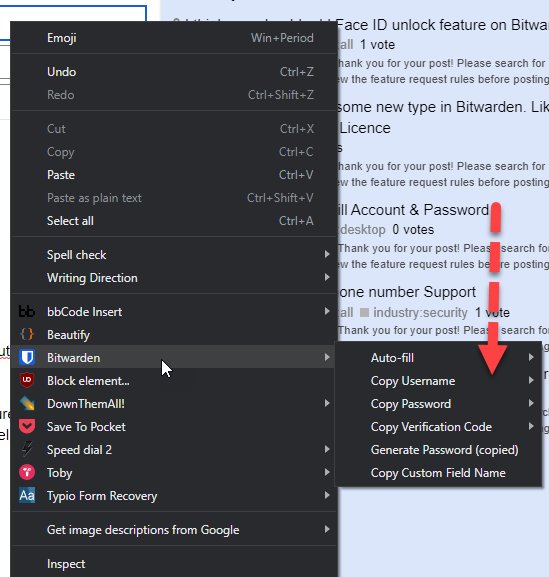Image resolution: width=549 pixels, height=577 pixels.
Task: Open the Writing Direction menu entry
Action: point(174,278)
